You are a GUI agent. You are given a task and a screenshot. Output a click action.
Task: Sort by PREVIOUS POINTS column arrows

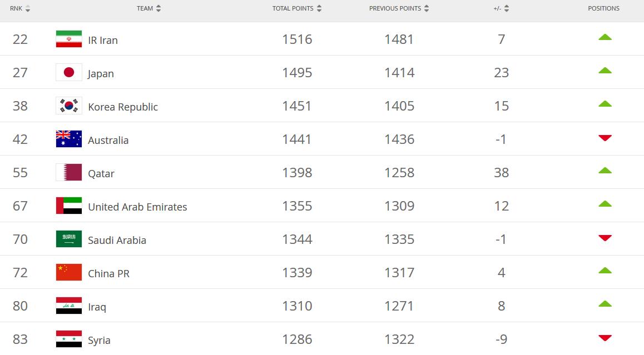click(427, 8)
